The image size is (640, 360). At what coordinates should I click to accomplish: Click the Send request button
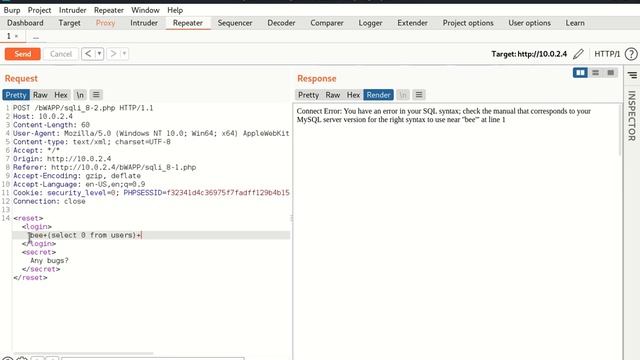22,54
